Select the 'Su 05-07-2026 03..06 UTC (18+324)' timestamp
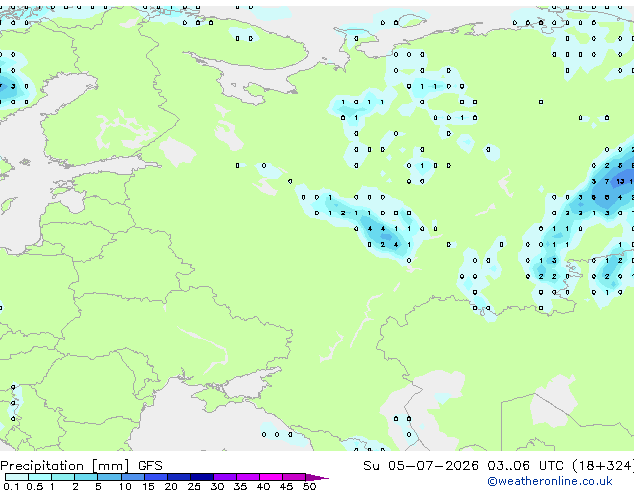 click(x=498, y=466)
